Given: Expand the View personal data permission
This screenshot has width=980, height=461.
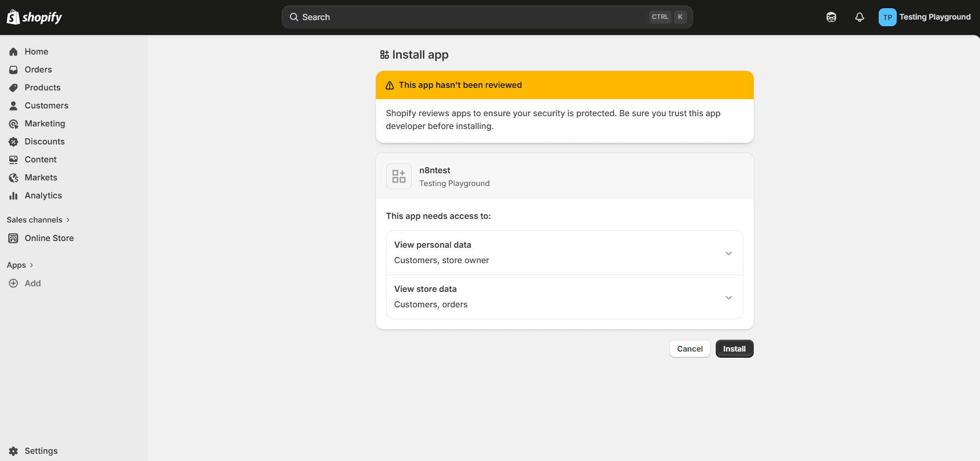Looking at the screenshot, I should 728,253.
